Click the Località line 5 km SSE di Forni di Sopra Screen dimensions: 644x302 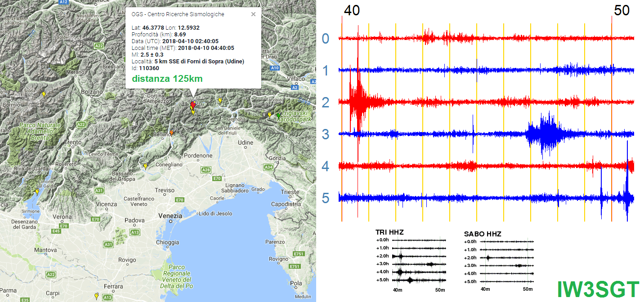click(188, 61)
